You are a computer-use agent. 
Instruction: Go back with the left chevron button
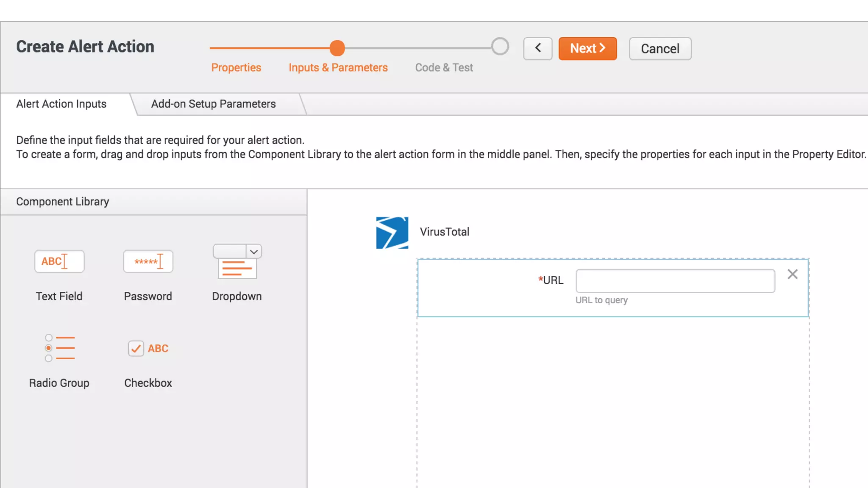click(537, 48)
